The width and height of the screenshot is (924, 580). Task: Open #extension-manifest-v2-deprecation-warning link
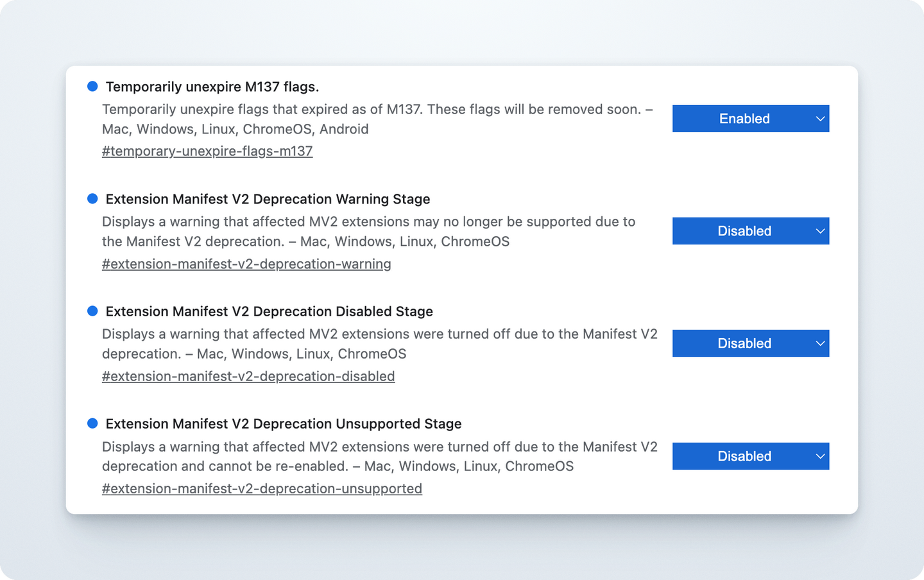(246, 264)
